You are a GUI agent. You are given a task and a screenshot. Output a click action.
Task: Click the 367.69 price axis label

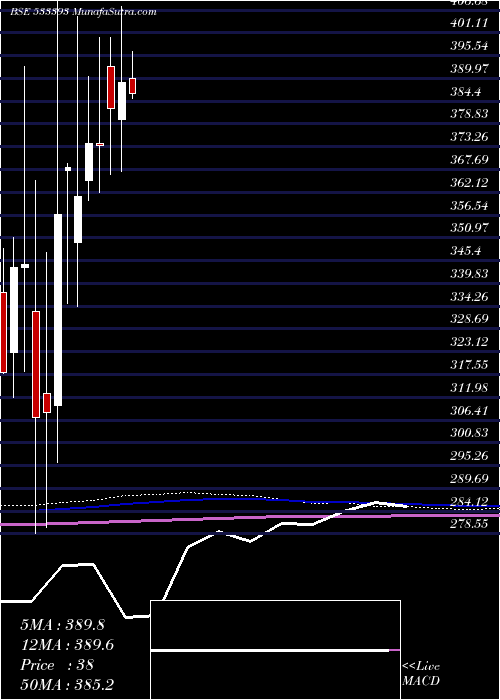point(469,160)
